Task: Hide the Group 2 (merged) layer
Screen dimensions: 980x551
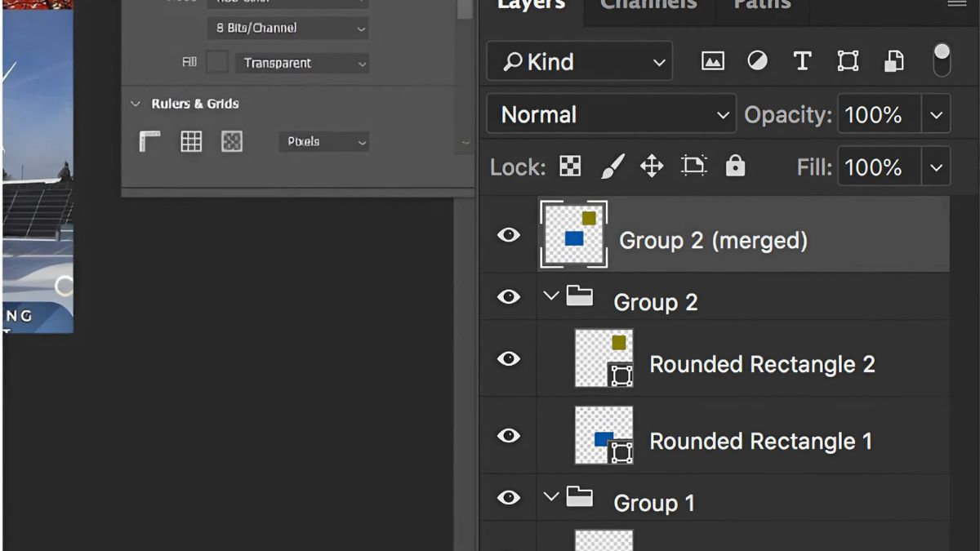Action: pos(509,235)
